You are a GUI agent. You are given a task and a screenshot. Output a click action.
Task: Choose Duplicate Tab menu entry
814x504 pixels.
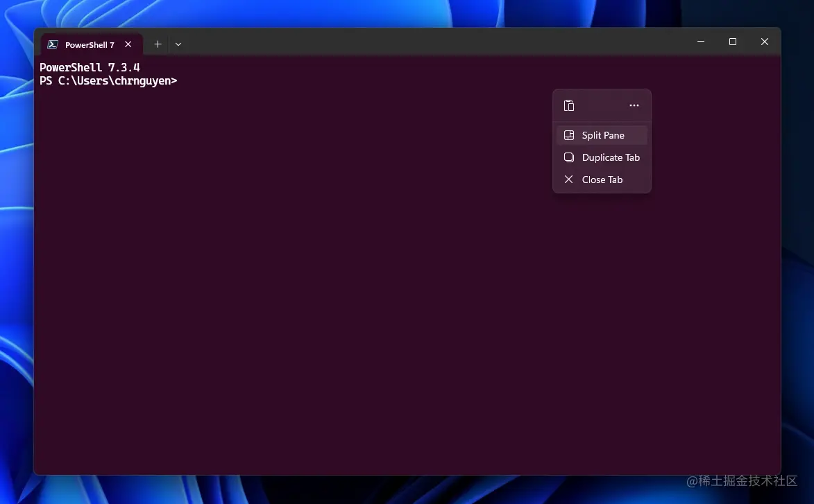pyautogui.click(x=602, y=157)
